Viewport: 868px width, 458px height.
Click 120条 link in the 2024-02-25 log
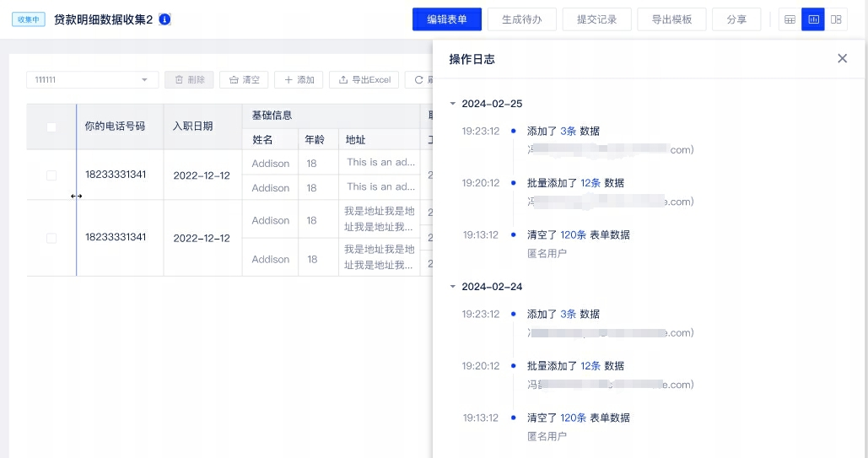click(x=573, y=235)
